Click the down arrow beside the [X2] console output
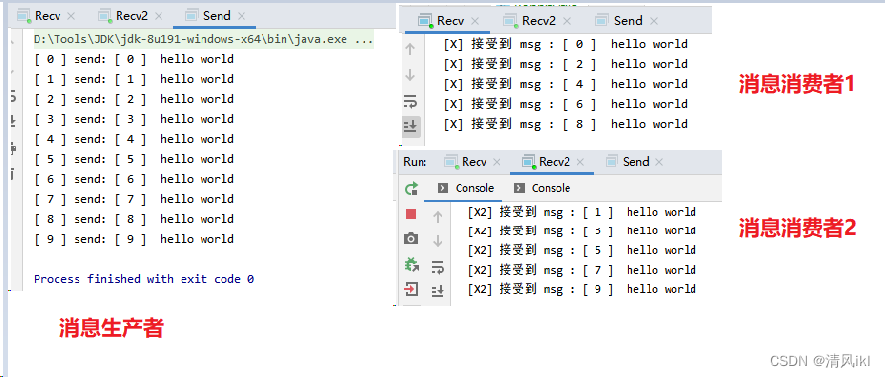 [438, 242]
